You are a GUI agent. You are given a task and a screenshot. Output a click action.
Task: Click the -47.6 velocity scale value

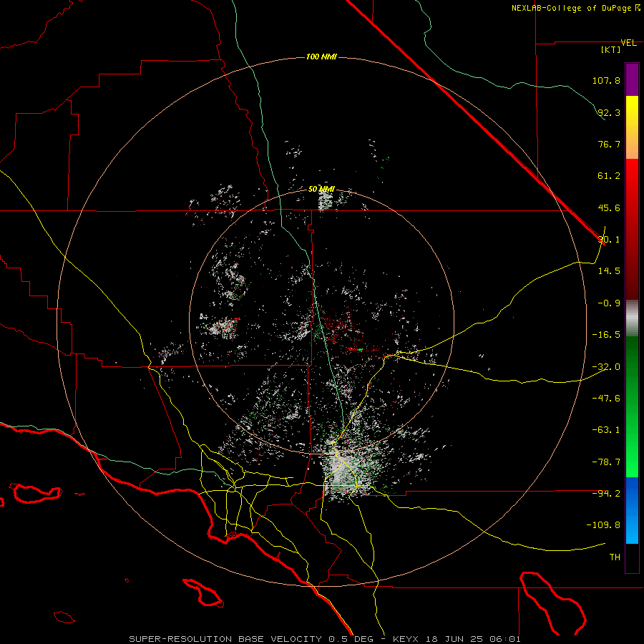pos(606,399)
